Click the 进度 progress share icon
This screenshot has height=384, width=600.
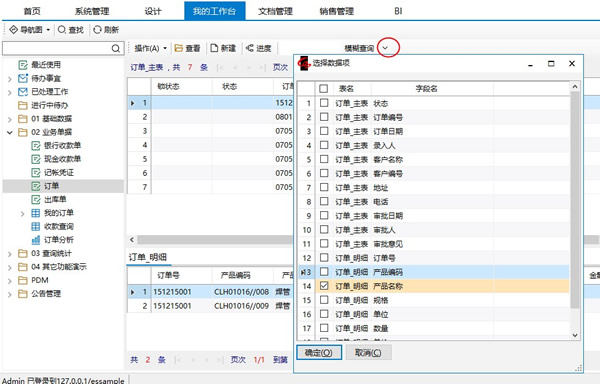click(x=250, y=48)
